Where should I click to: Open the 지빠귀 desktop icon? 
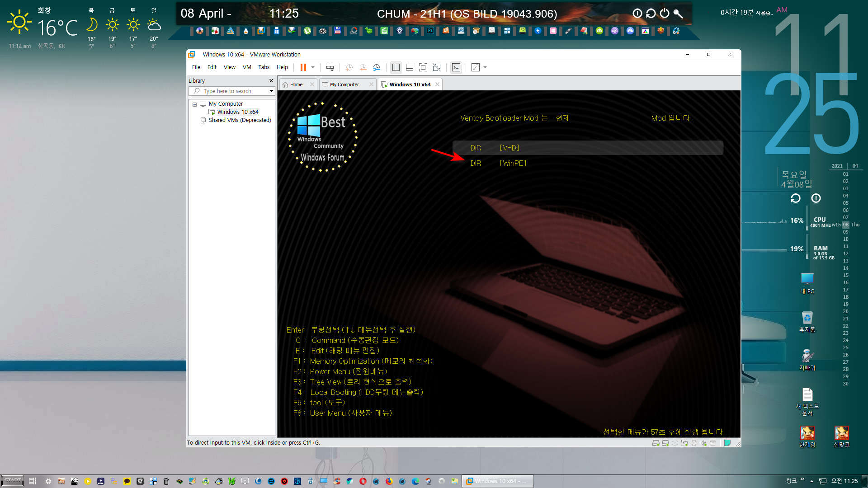[x=807, y=360]
